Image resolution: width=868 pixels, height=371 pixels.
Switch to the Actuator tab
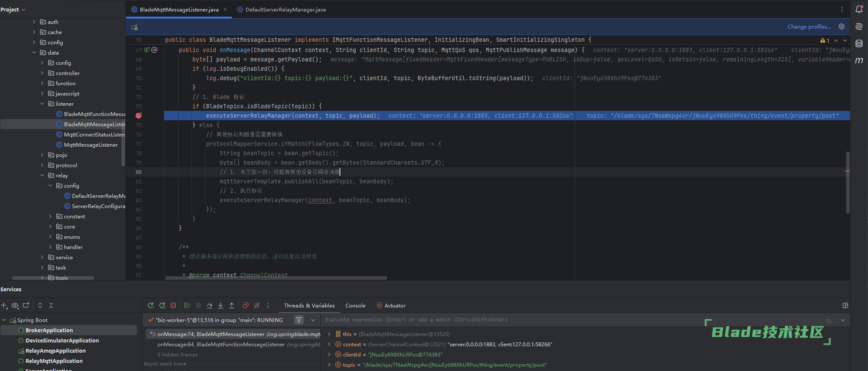(391, 305)
